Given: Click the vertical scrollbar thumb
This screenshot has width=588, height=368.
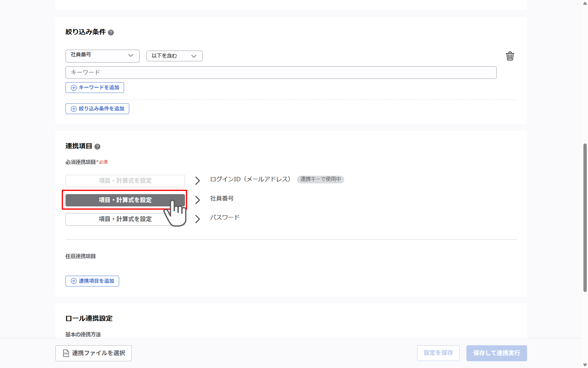Looking at the screenshot, I should click(x=585, y=218).
